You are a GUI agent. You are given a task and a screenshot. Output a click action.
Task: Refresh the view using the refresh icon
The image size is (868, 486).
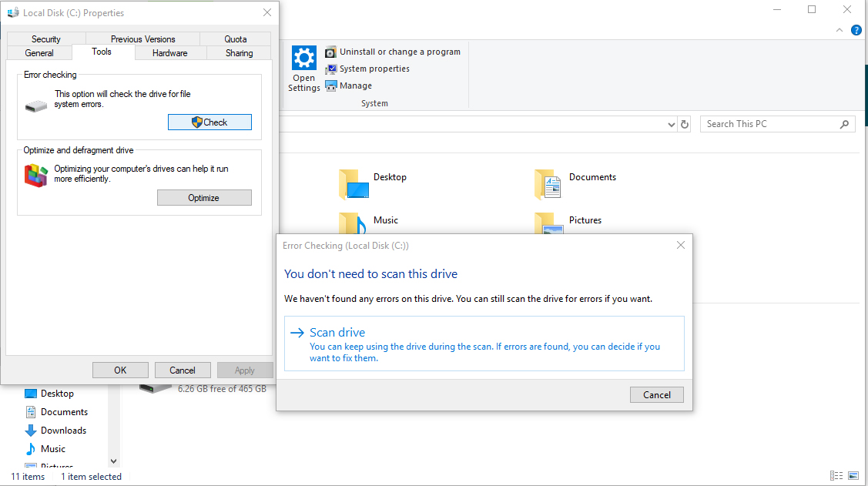685,123
